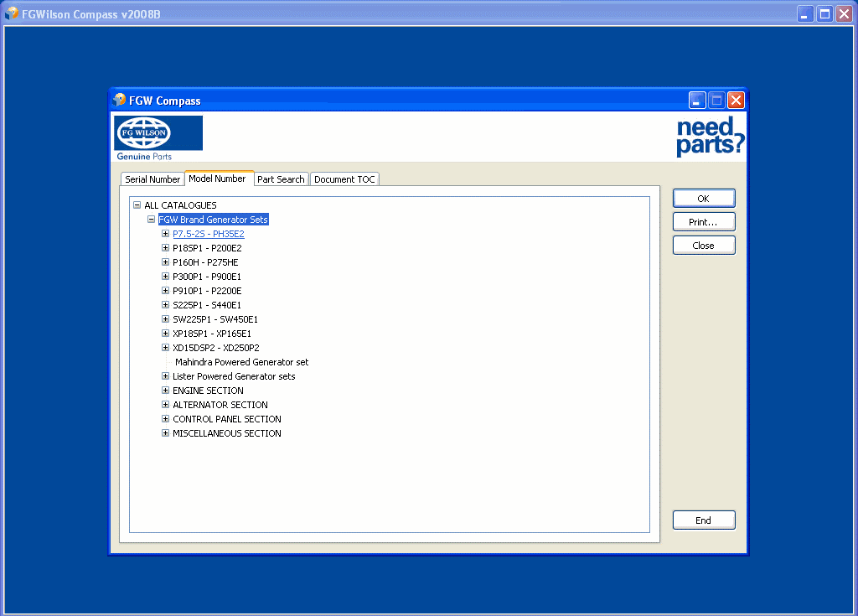Expand the P18SP1 - P200E2 node
Image resolution: width=858 pixels, height=616 pixels.
(x=165, y=248)
